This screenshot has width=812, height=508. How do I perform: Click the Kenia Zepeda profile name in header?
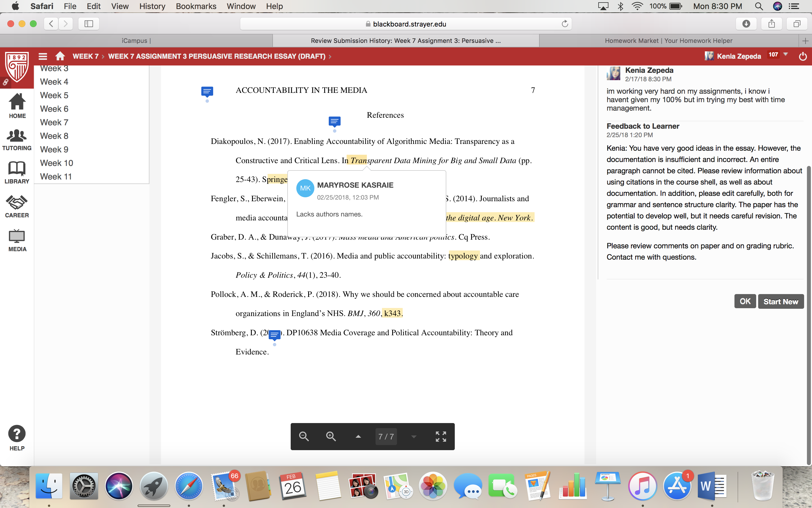point(739,56)
